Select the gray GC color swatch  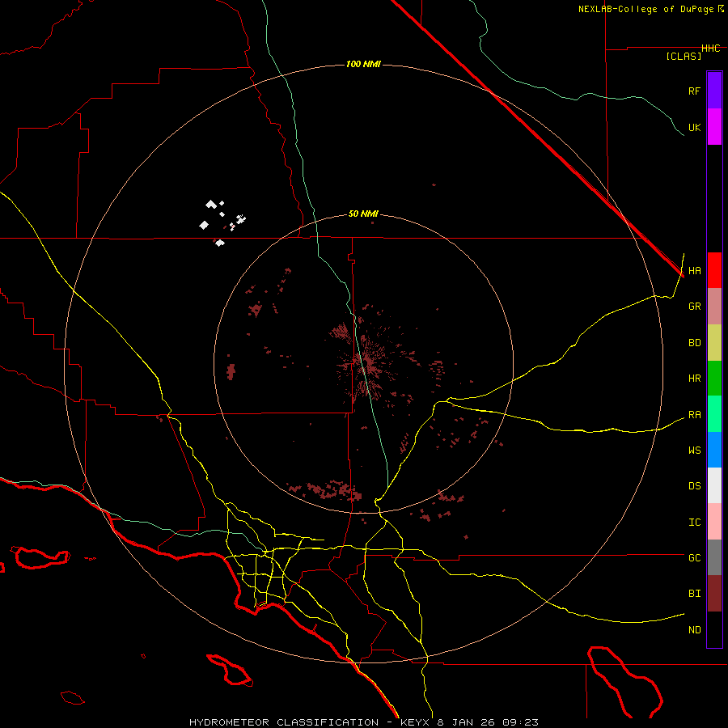coord(714,557)
